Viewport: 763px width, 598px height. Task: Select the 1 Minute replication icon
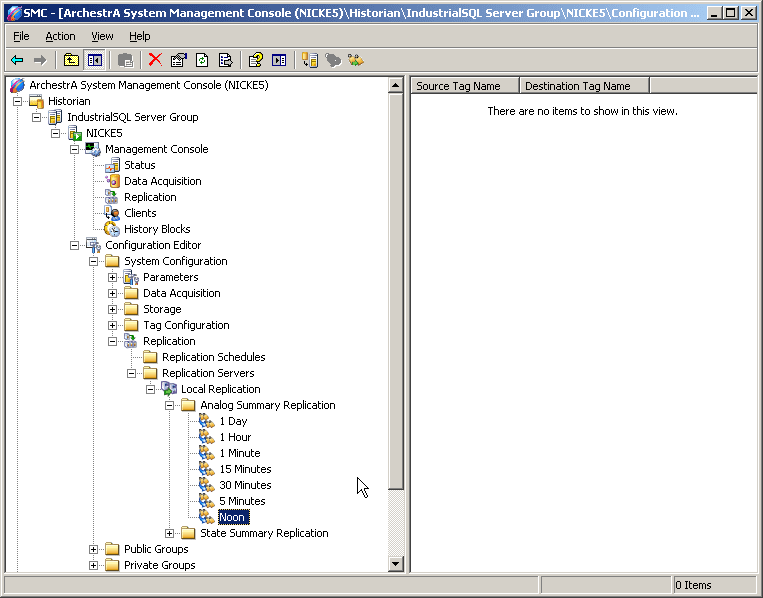point(207,453)
